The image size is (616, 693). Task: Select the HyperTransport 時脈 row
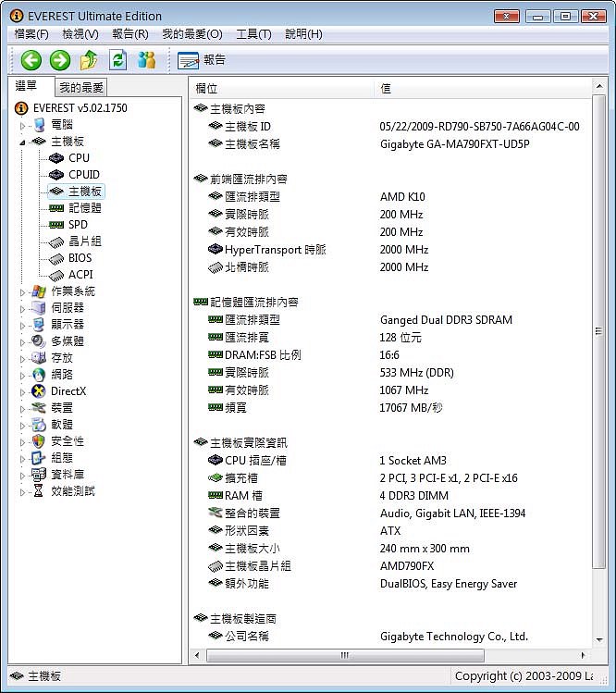[x=392, y=250]
